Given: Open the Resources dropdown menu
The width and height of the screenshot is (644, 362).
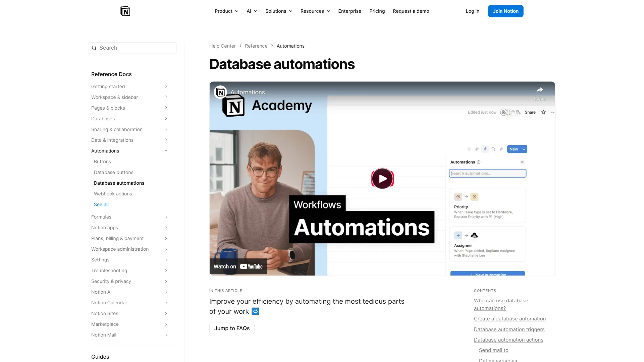Looking at the screenshot, I should point(315,11).
